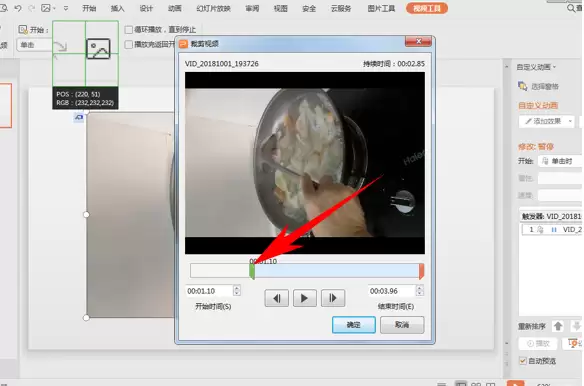Image resolution: width=584 pixels, height=386 pixels.
Task: Toggle the 自动预览 checkbox
Action: pyautogui.click(x=523, y=361)
